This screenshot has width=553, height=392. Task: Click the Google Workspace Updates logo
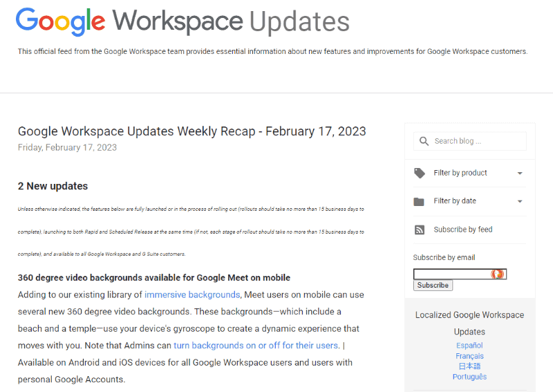coord(182,21)
